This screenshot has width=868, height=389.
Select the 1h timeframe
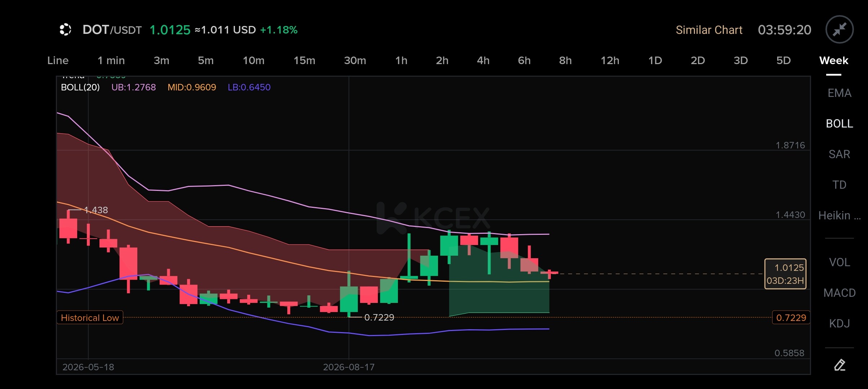coord(401,60)
